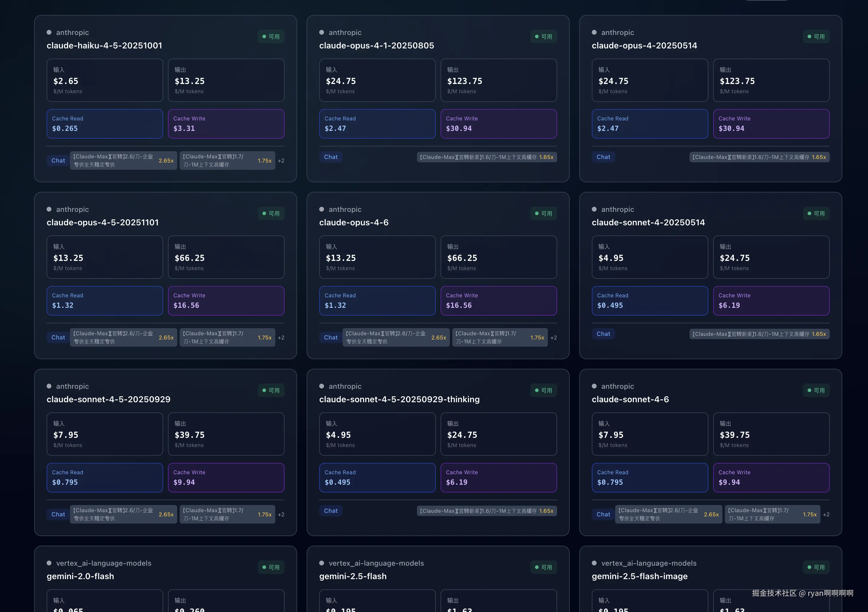Screen dimensions: 868x612
Task: Expand +2 more groups on claude-opus-4-5-20251101 card
Action: point(281,338)
